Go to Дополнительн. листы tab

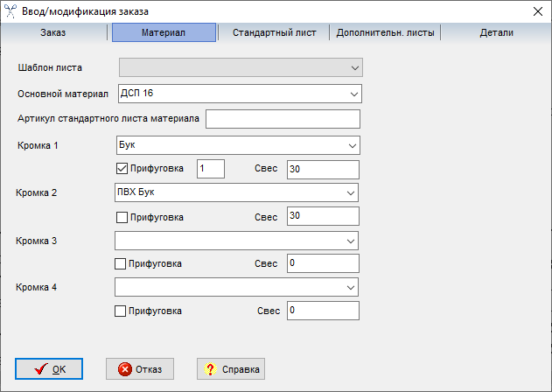384,33
